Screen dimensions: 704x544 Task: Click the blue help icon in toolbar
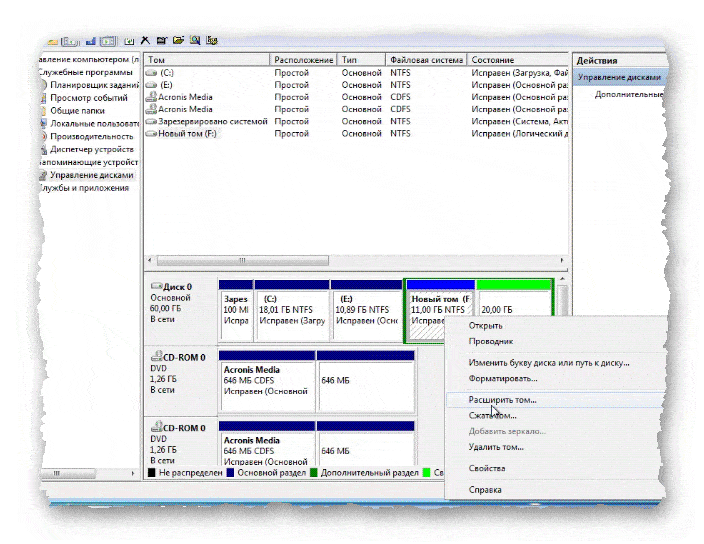point(91,41)
